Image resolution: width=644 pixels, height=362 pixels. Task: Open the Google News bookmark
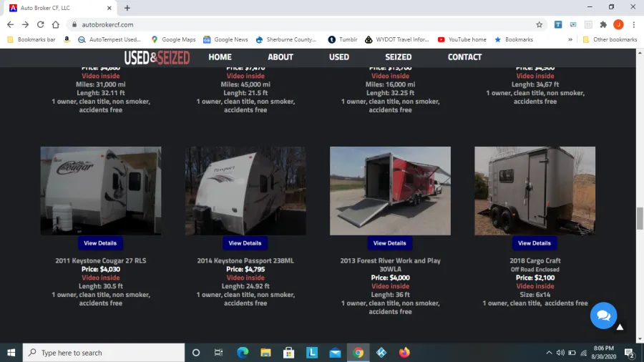[x=225, y=39]
